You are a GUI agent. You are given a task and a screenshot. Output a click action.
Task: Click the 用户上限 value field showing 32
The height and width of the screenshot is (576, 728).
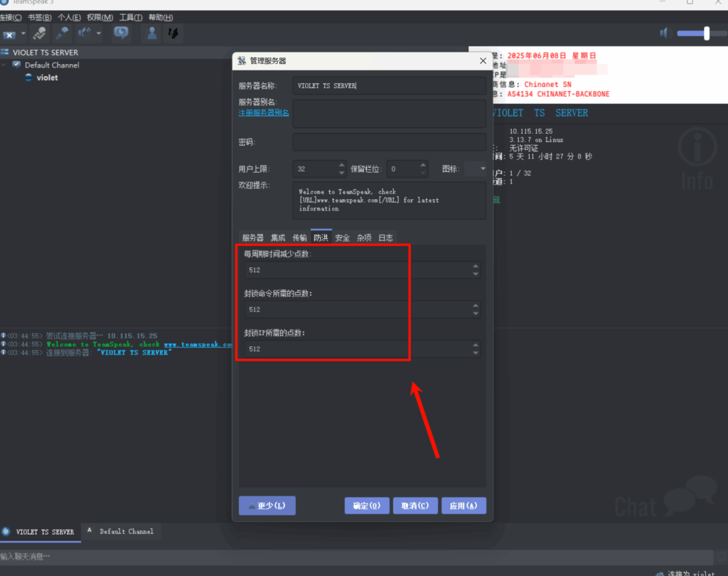tap(315, 169)
